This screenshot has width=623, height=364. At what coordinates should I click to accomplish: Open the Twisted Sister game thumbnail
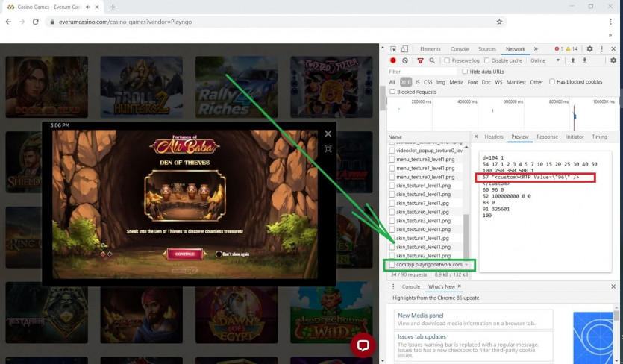coord(331,87)
